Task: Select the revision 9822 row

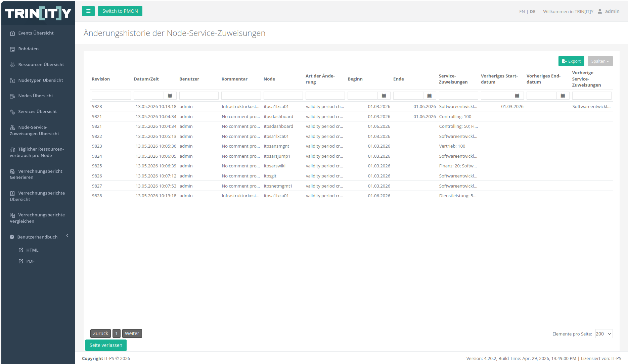Action: (x=352, y=136)
